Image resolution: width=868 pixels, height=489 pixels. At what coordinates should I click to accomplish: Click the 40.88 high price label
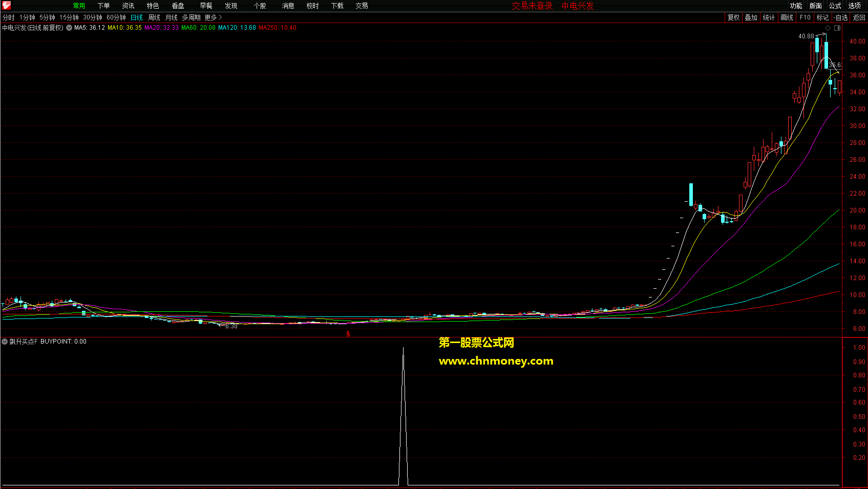[x=806, y=36]
